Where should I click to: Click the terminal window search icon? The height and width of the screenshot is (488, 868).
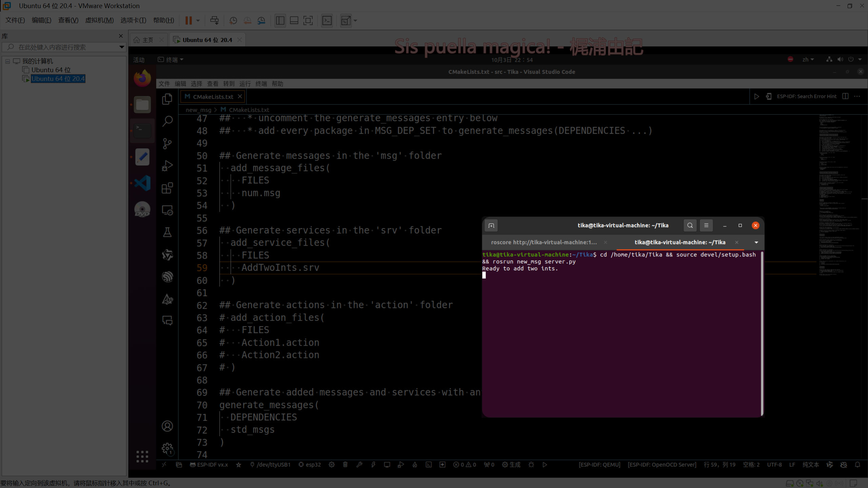click(x=690, y=225)
